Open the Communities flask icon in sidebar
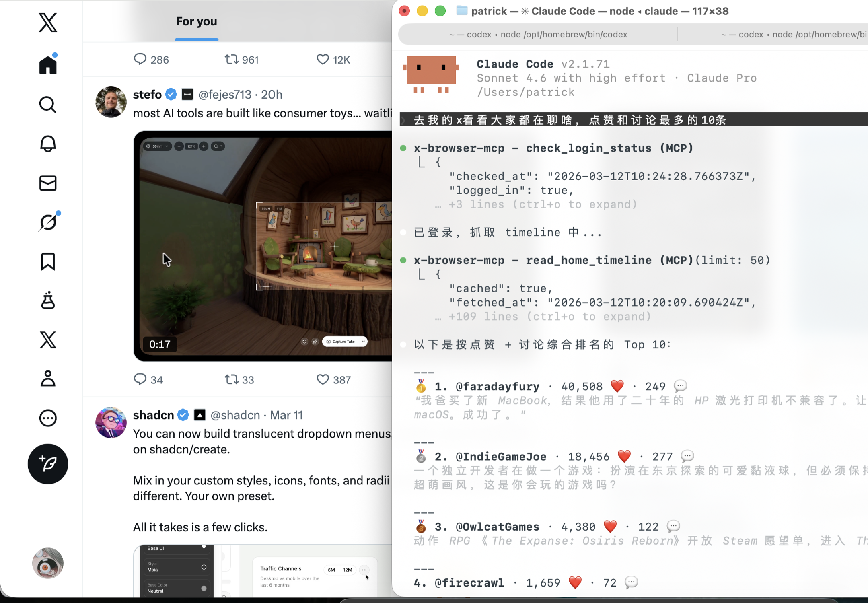 coord(48,300)
